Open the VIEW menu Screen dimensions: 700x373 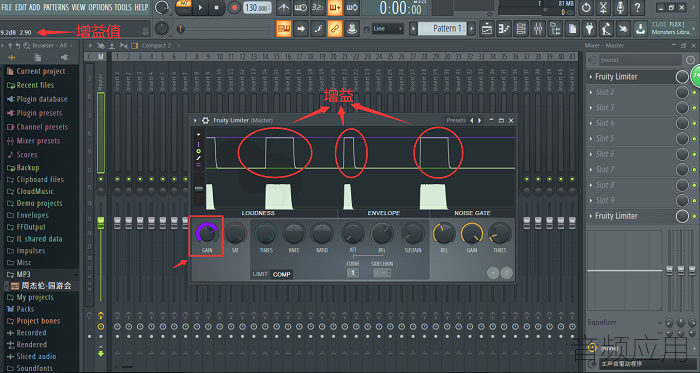pyautogui.click(x=79, y=7)
